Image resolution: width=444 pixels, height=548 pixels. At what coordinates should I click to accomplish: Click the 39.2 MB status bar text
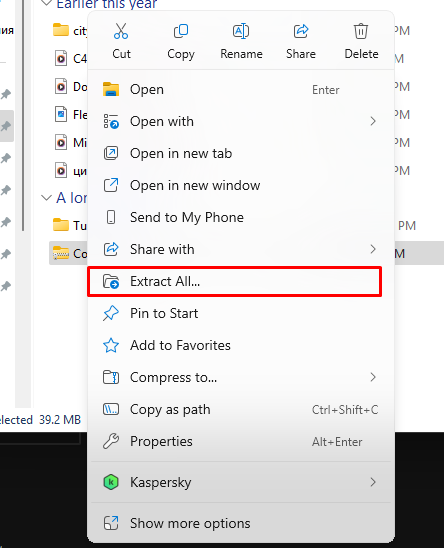(x=60, y=419)
